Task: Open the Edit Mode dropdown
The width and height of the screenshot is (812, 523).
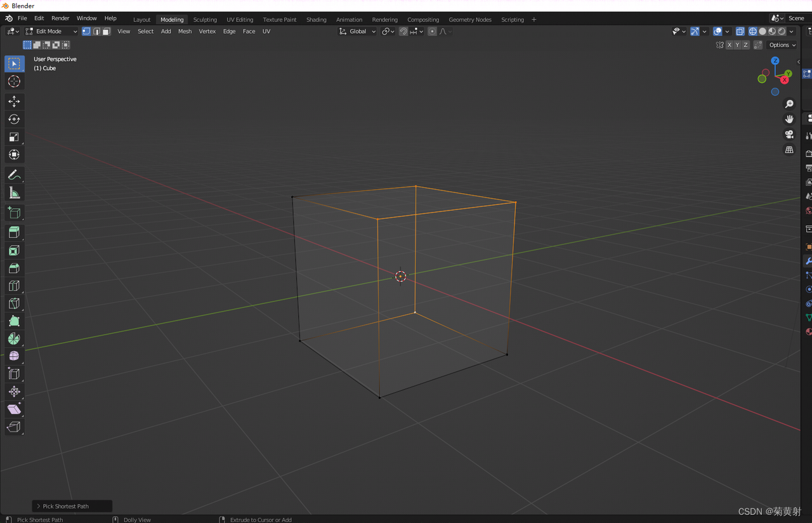Action: 51,31
